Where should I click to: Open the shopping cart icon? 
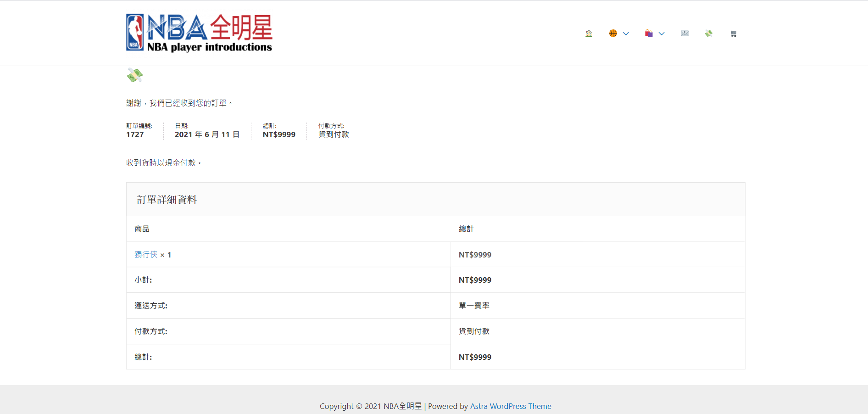[x=733, y=34]
